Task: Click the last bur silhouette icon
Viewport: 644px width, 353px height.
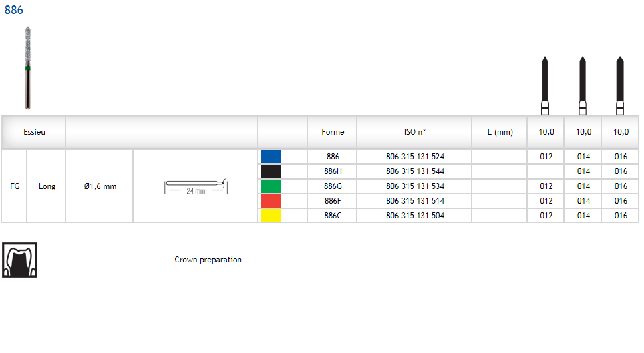Action: click(619, 85)
